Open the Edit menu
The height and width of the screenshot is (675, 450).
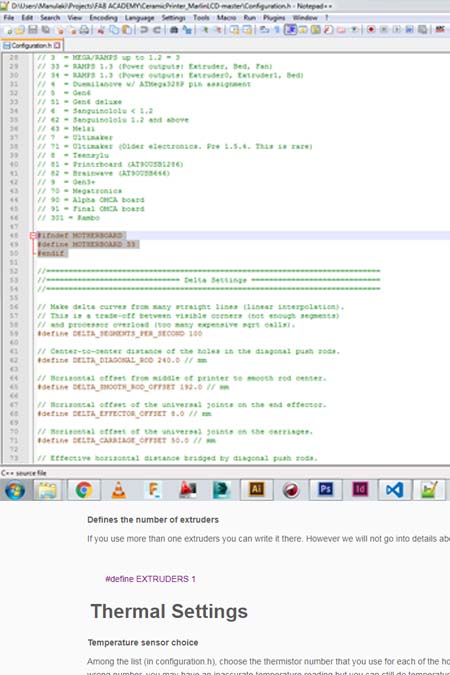pos(27,18)
